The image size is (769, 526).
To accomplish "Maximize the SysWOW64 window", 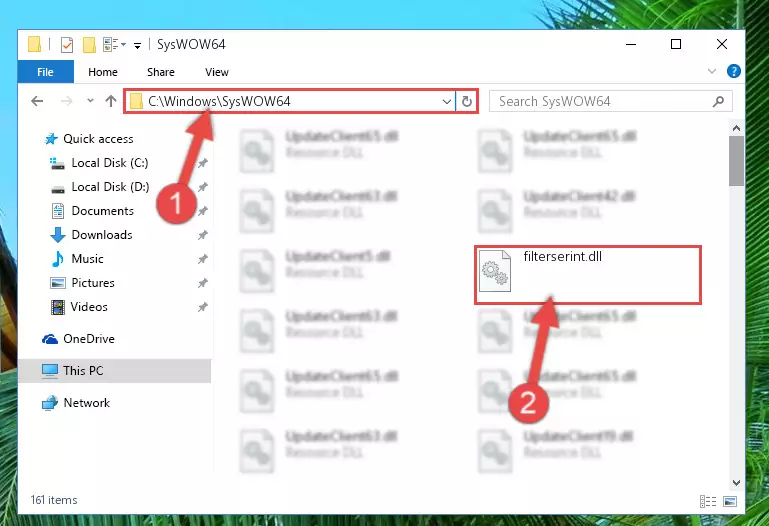I will [x=676, y=44].
